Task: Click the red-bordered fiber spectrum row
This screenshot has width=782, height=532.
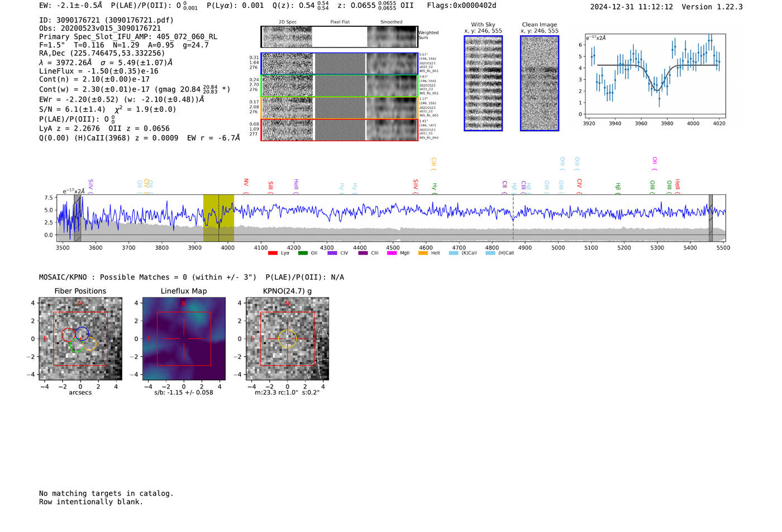Action: click(339, 130)
